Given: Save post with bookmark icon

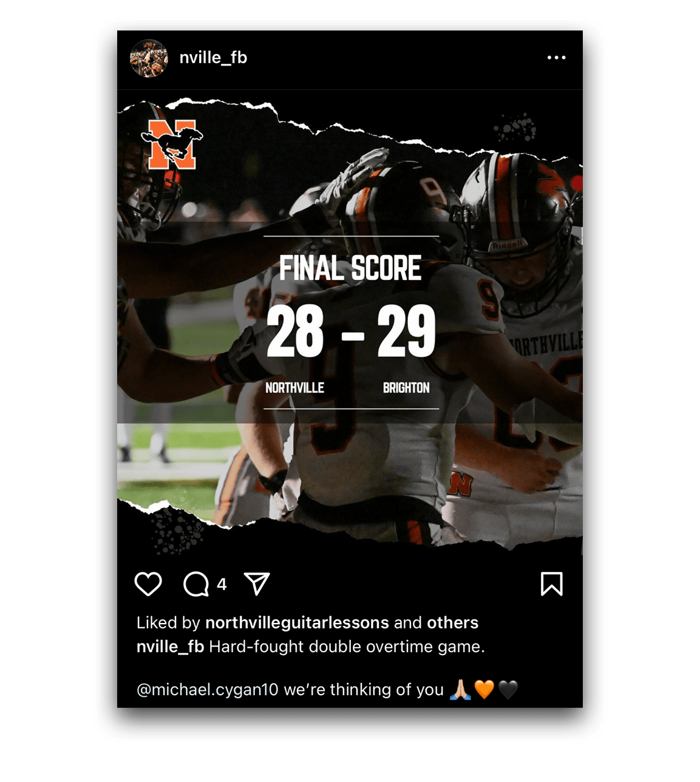Looking at the screenshot, I should [x=552, y=584].
